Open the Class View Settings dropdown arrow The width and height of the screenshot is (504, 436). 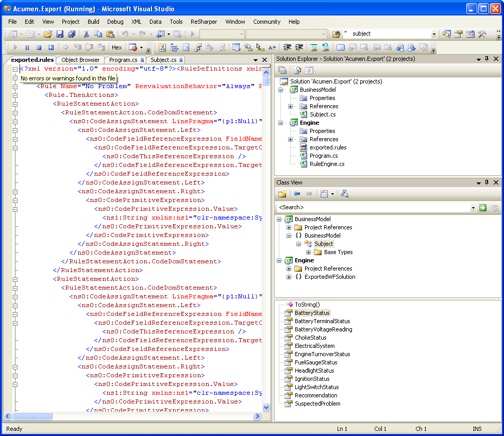point(333,194)
